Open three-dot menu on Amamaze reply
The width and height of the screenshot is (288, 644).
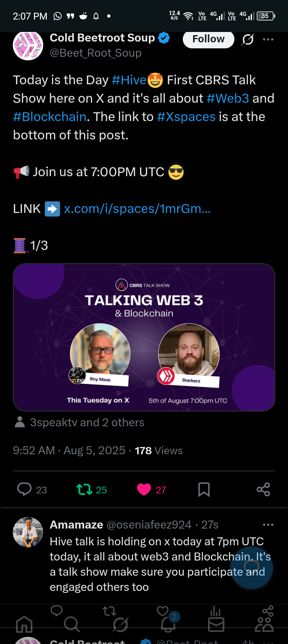coord(268,525)
